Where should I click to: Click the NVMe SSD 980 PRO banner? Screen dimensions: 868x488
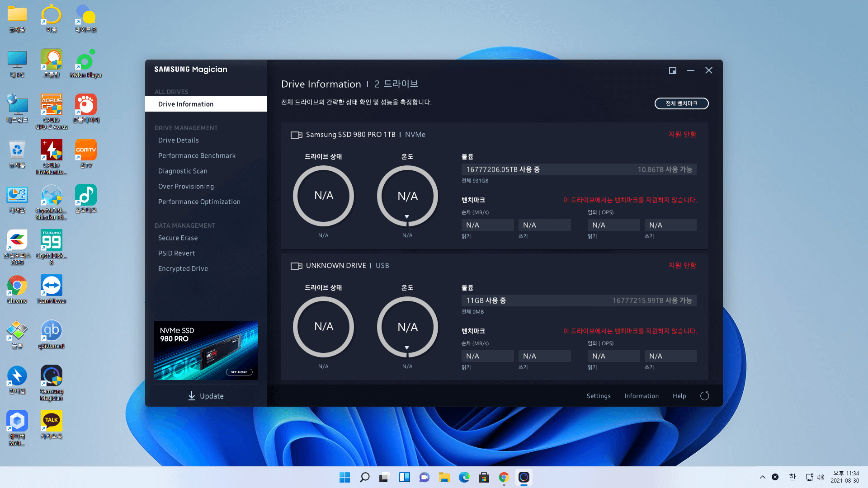[x=206, y=351]
